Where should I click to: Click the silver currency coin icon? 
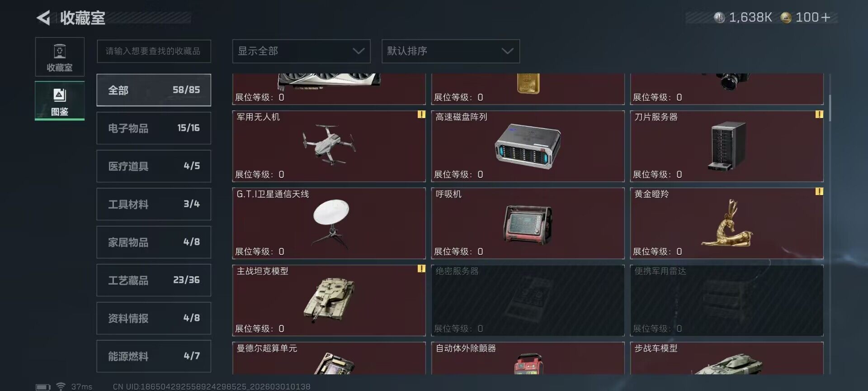[719, 18]
